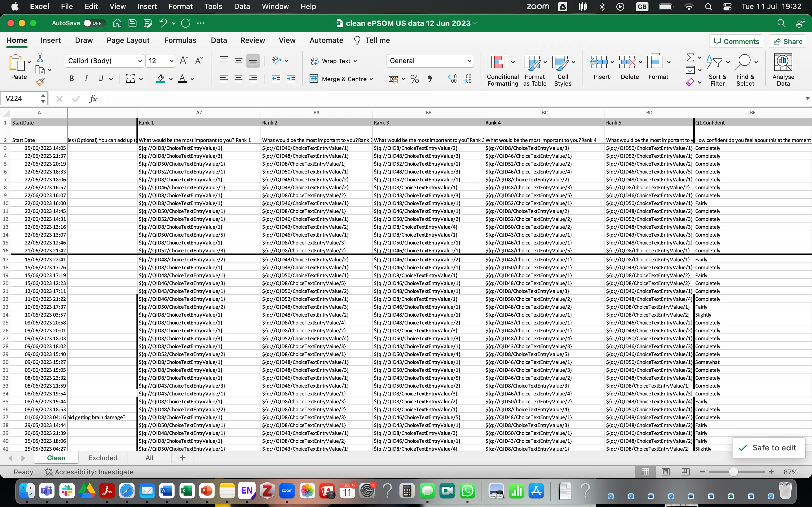Click the Format Painter brush icon
The height and width of the screenshot is (507, 812).
click(40, 81)
